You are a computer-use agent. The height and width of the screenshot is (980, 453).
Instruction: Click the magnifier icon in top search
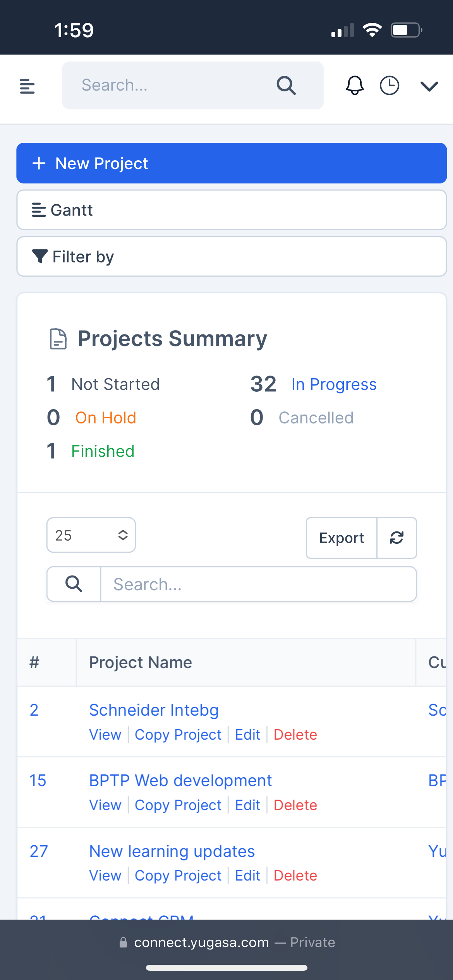[286, 86]
